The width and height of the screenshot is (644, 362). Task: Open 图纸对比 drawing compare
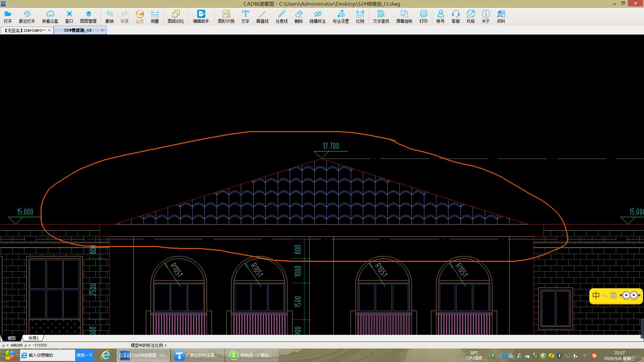pos(176,17)
